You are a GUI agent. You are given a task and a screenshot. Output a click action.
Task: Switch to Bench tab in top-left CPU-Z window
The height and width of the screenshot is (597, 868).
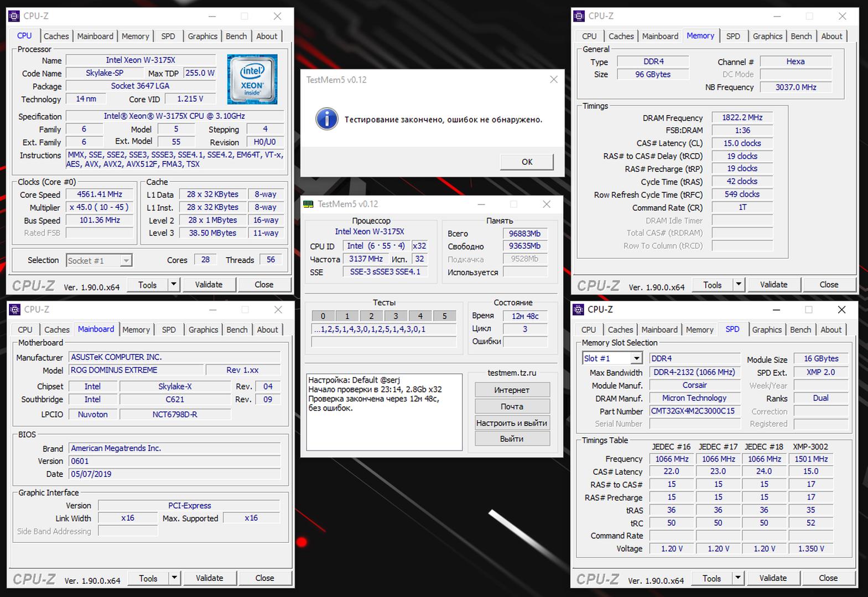pyautogui.click(x=236, y=36)
